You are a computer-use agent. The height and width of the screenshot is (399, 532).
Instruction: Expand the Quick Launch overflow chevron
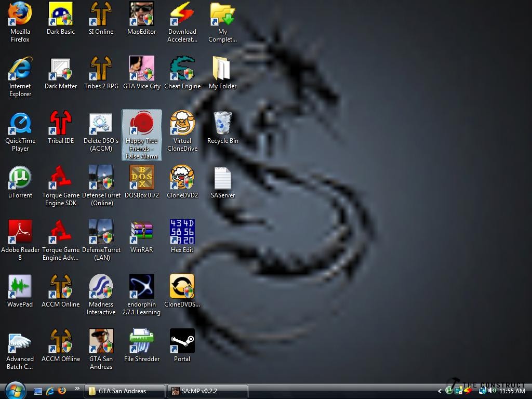coord(77,389)
